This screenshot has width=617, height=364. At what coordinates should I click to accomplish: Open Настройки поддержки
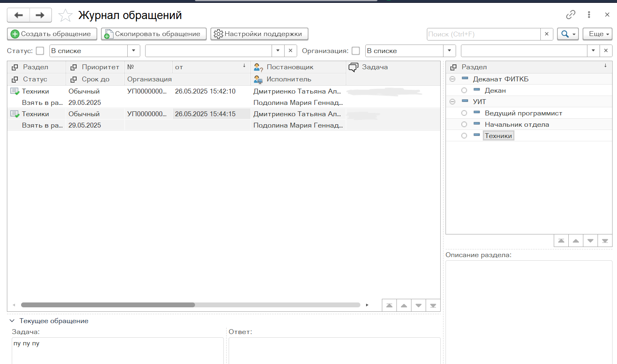coord(259,34)
